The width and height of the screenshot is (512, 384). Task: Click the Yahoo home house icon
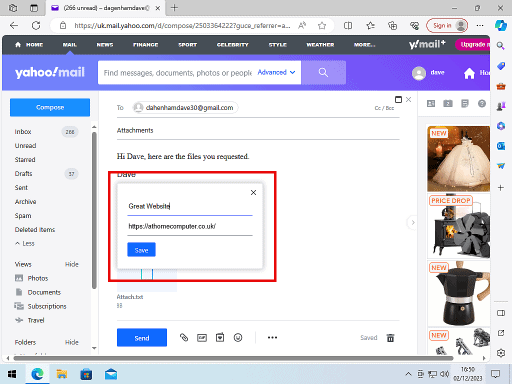[x=469, y=73]
